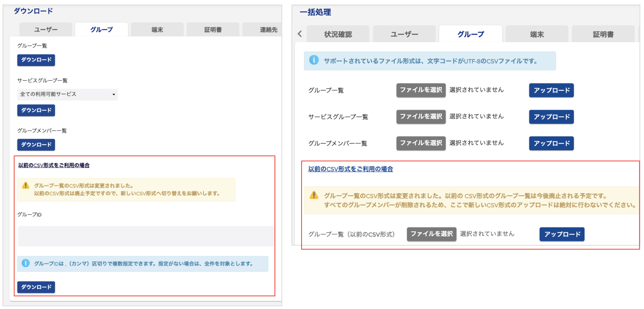Open 連絡先 tab in ダウンロード panel
Image resolution: width=644 pixels, height=309 pixels.
[262, 30]
